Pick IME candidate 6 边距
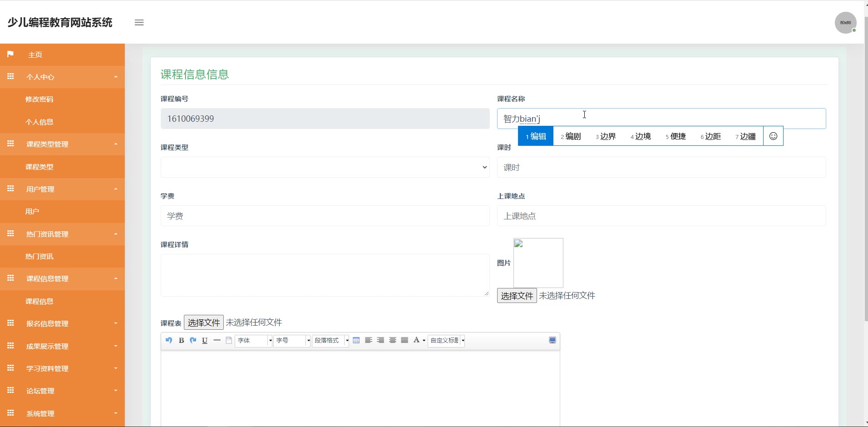The width and height of the screenshot is (868, 427). (x=710, y=136)
